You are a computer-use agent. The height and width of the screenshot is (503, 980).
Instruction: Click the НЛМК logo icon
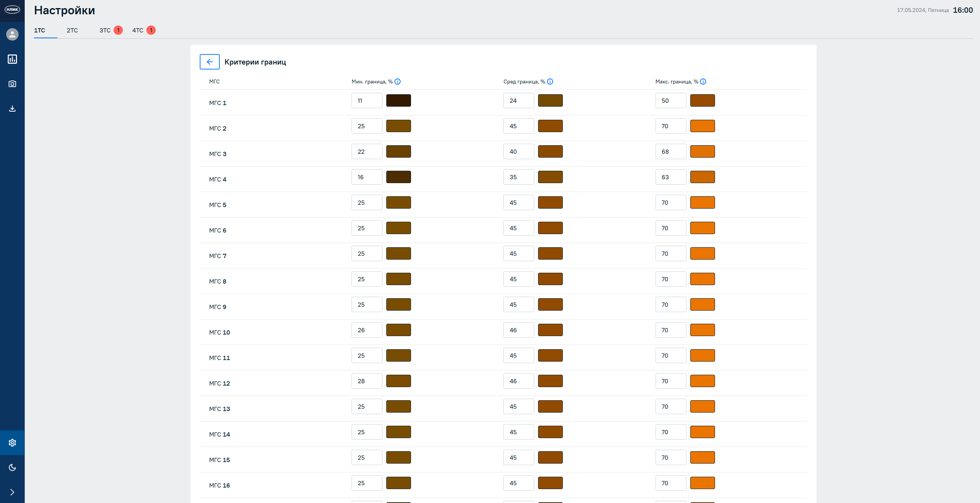(x=12, y=10)
